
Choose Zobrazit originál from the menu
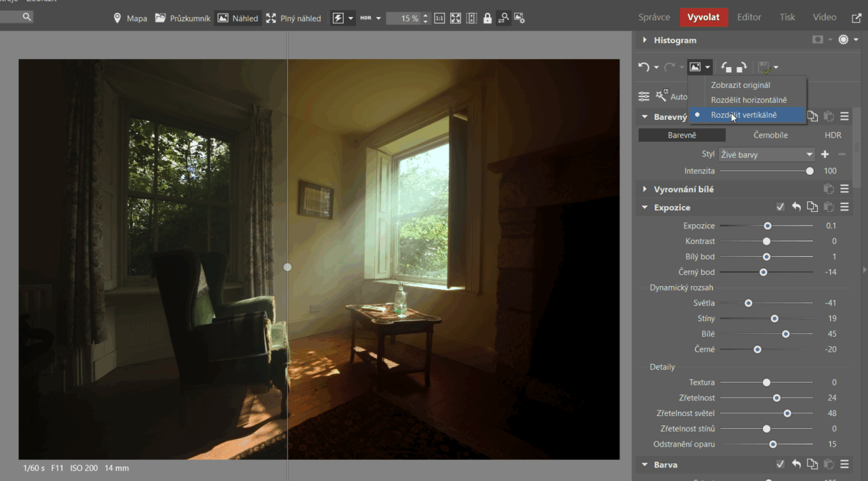[741, 85]
